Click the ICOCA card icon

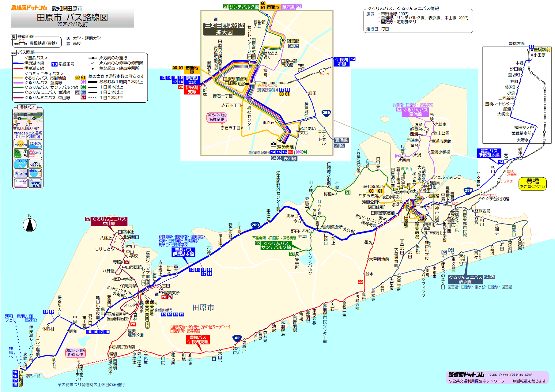point(21,163)
